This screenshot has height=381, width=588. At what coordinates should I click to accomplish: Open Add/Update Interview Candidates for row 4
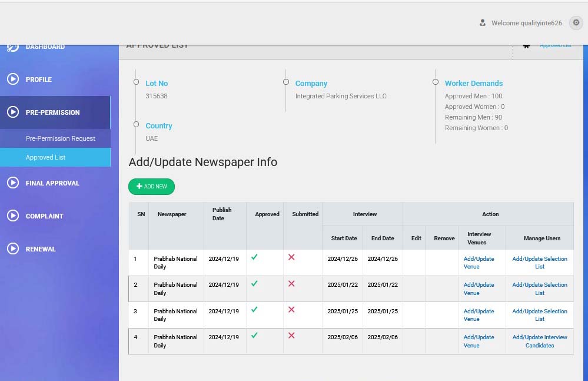click(x=540, y=341)
